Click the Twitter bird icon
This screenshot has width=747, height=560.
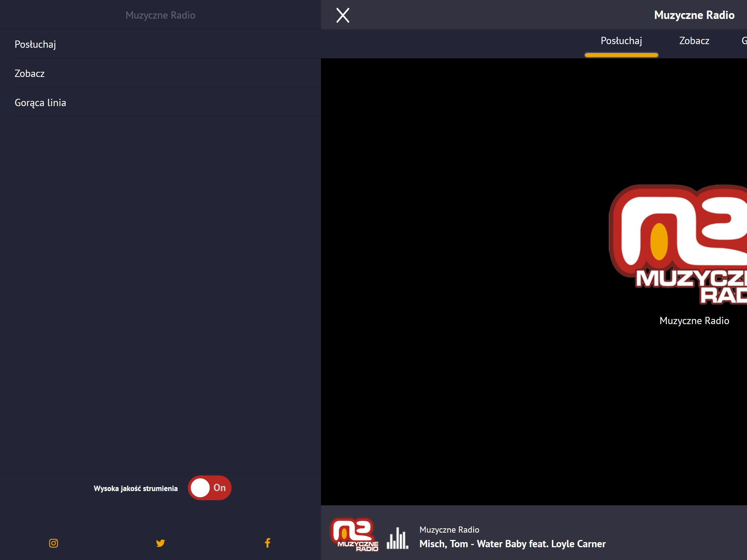tap(160, 543)
